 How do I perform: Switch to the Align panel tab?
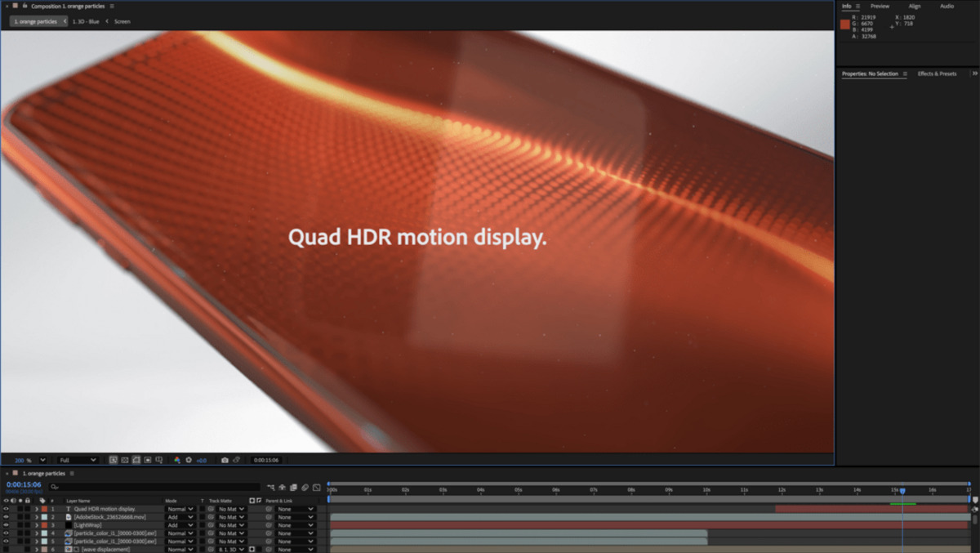pos(915,6)
